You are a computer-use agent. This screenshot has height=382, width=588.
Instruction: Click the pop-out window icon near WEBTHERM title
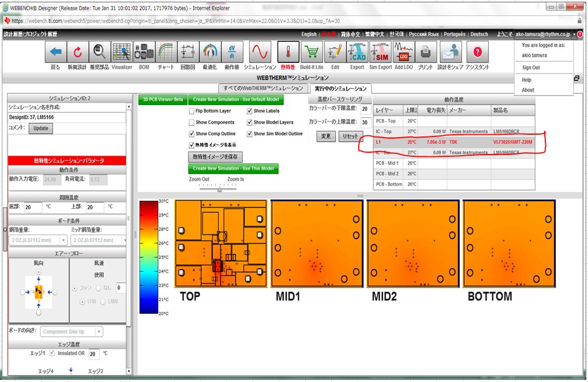pos(577,78)
